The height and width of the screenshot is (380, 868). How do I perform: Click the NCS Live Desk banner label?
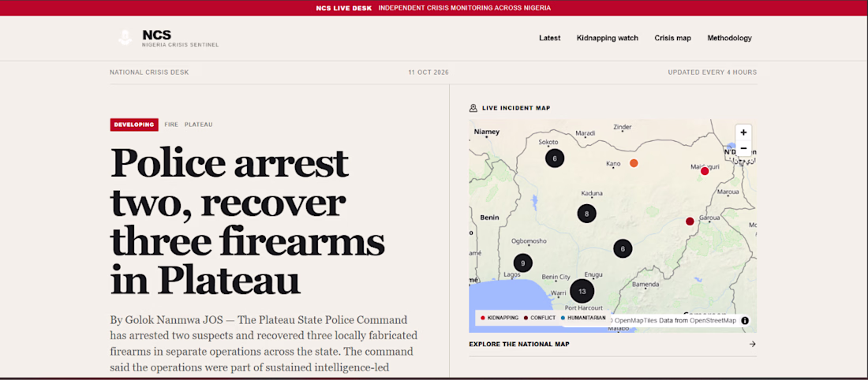[x=343, y=8]
